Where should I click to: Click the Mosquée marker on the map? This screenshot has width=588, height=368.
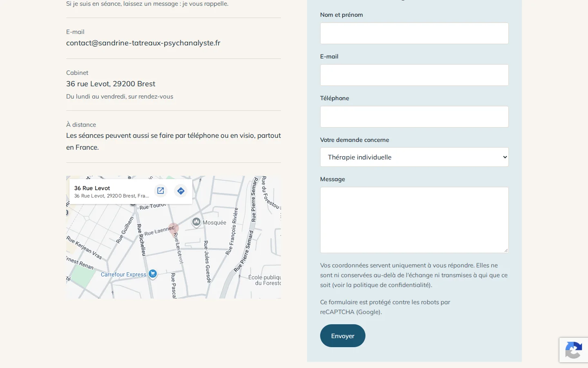pos(196,222)
